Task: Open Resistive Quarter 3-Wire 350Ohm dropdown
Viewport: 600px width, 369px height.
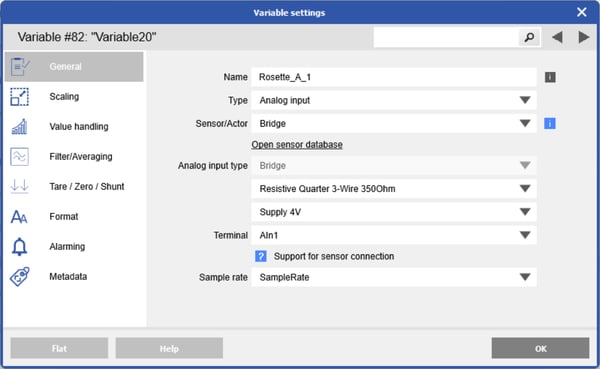Action: 394,189
